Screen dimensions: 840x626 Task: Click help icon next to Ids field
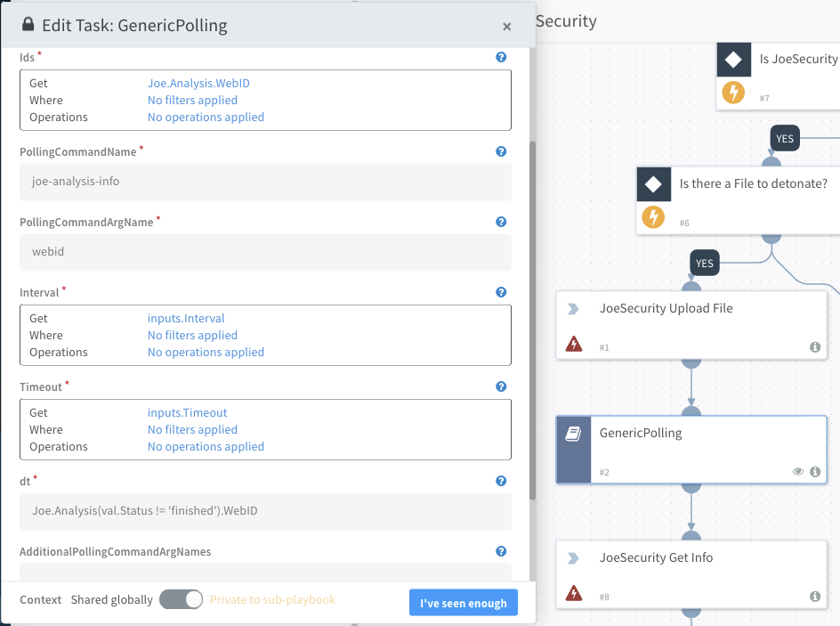tap(501, 58)
